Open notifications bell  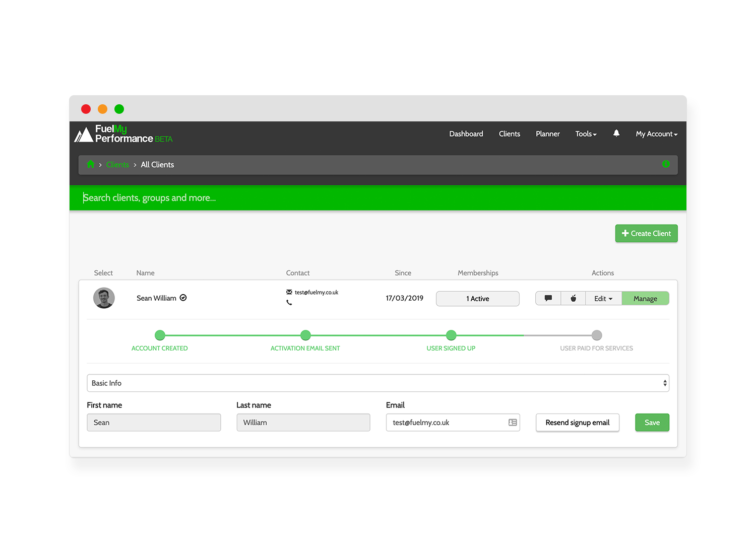616,133
